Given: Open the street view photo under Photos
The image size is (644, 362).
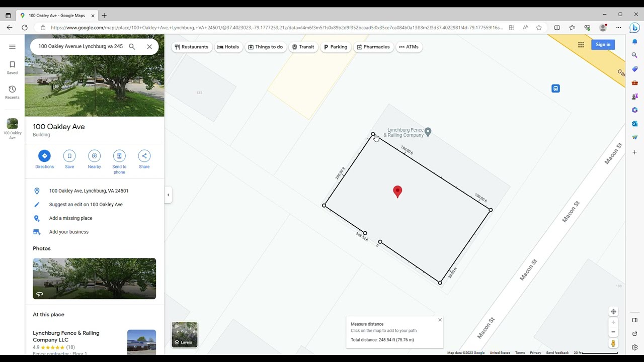Looking at the screenshot, I should click(x=95, y=279).
